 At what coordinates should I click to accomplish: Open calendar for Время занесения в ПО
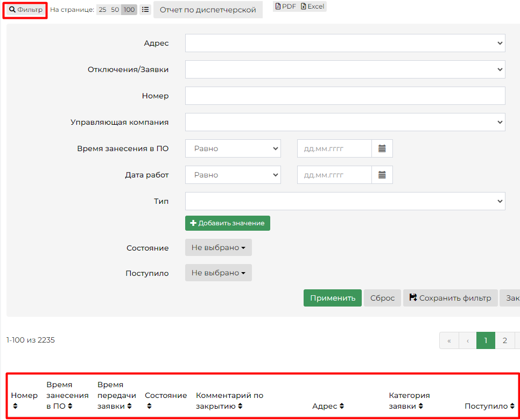click(x=382, y=148)
